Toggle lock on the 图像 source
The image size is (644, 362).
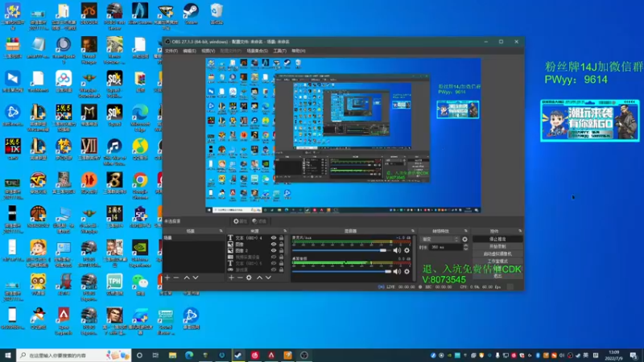[x=281, y=245]
